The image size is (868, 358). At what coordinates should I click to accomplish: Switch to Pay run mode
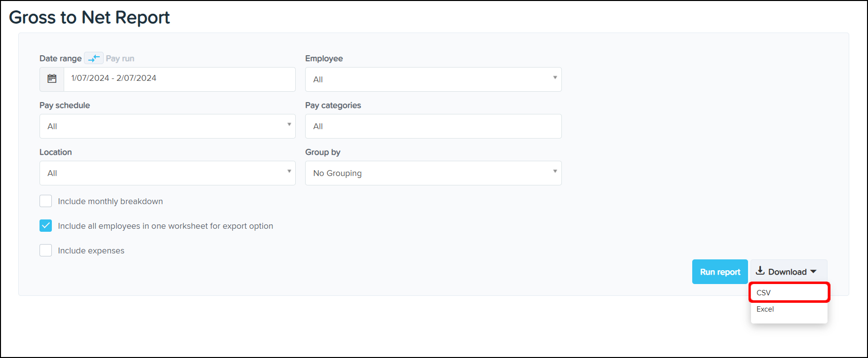pos(120,58)
